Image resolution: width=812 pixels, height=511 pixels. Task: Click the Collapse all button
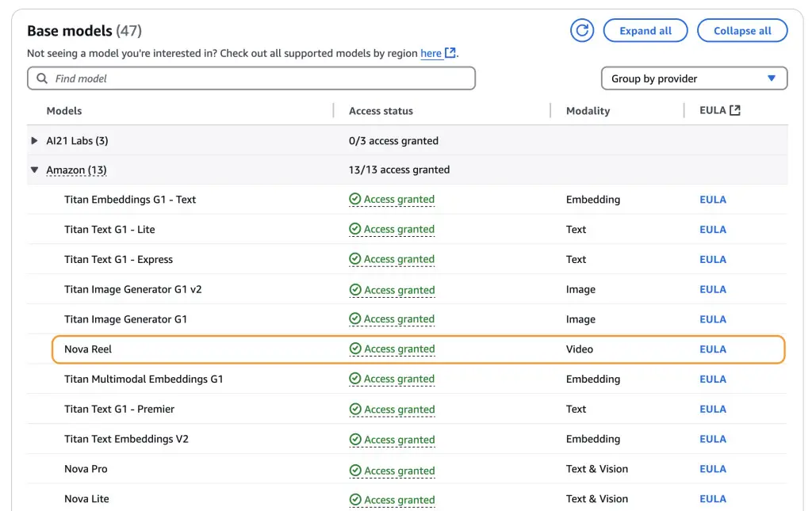tap(742, 31)
